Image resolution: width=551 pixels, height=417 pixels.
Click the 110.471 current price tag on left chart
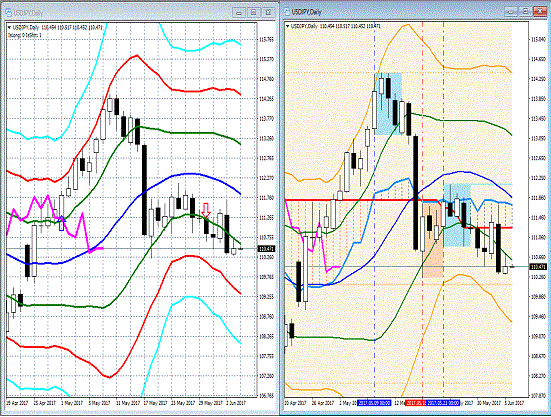266,249
